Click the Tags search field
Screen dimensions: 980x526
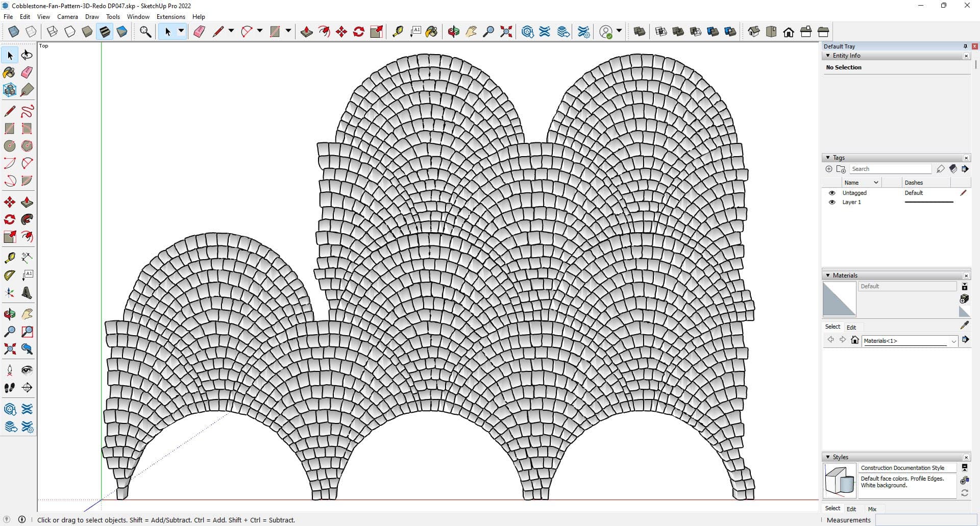click(x=890, y=169)
